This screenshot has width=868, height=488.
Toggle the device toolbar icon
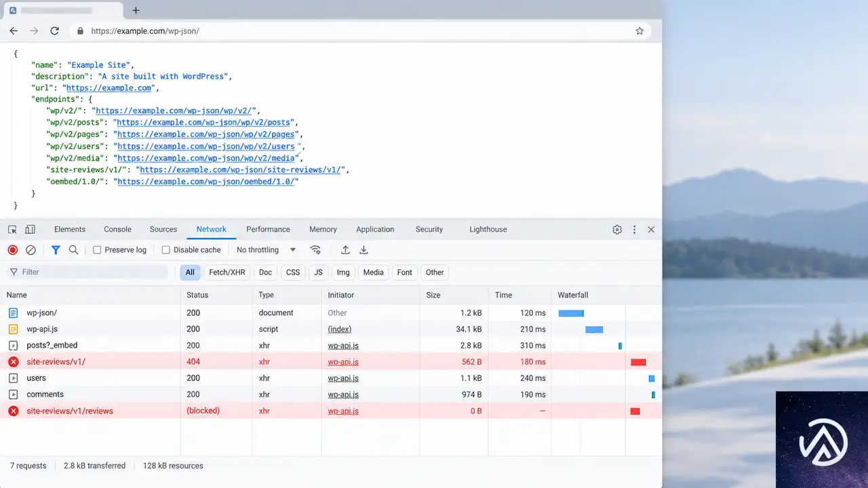(x=30, y=230)
